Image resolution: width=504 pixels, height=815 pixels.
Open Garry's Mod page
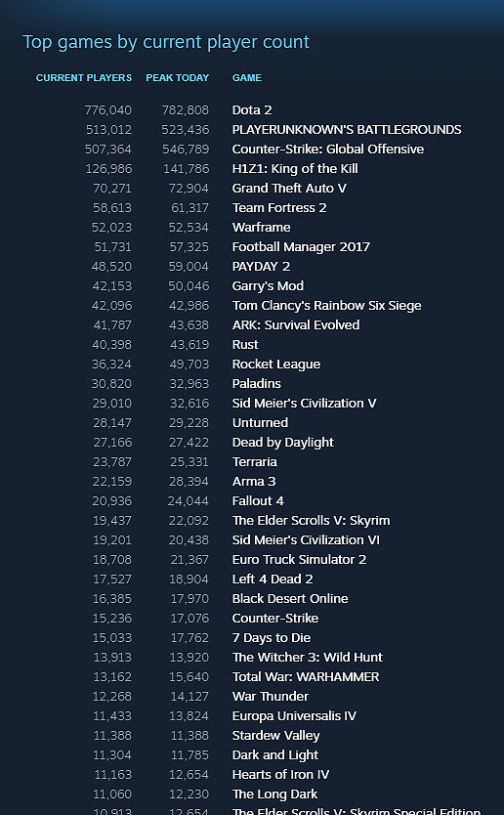[x=268, y=286]
